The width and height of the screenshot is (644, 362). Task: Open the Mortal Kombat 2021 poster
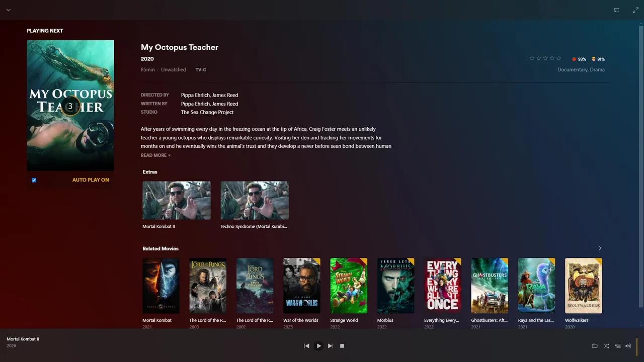(161, 286)
